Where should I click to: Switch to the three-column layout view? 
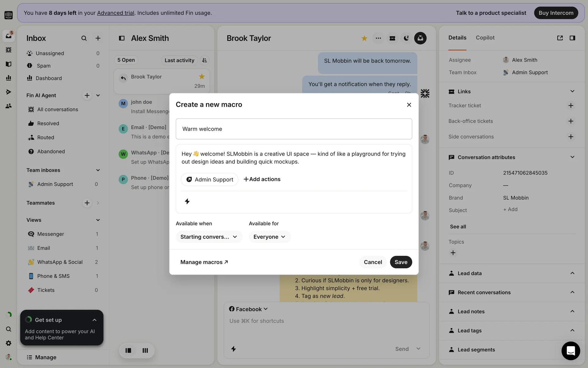click(x=145, y=350)
